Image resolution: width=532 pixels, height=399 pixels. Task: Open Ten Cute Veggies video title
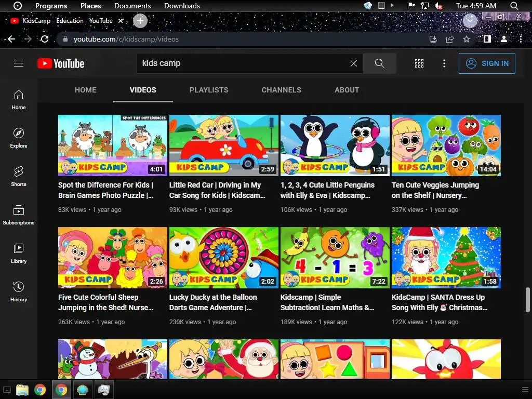(435, 190)
